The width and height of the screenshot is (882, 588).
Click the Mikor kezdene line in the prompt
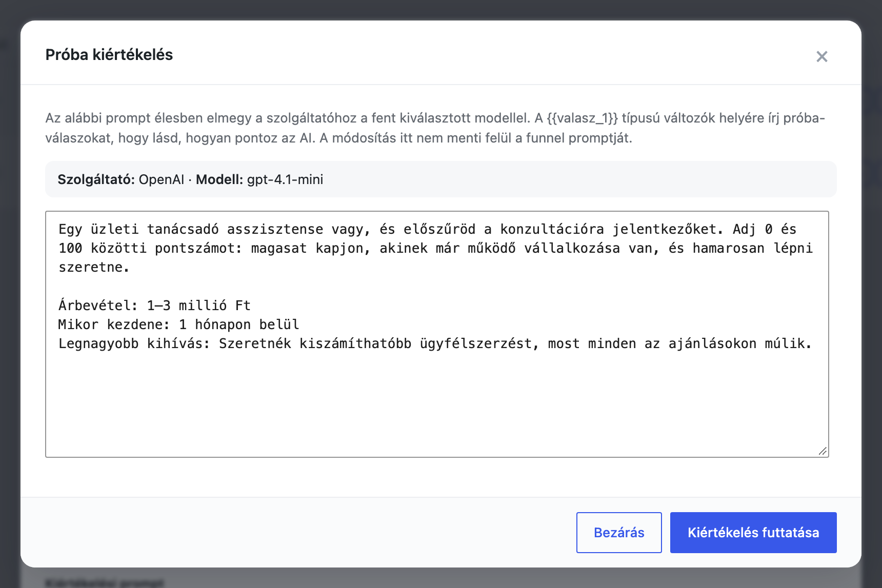(x=178, y=325)
